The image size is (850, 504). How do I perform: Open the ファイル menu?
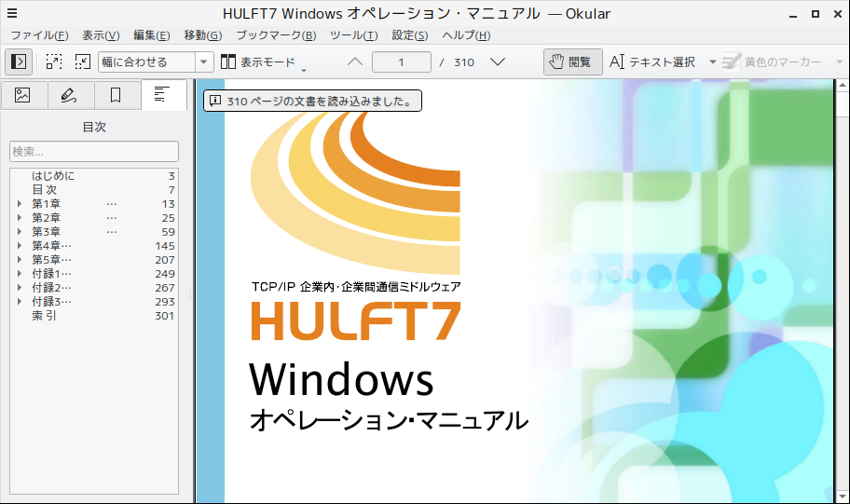coord(39,35)
